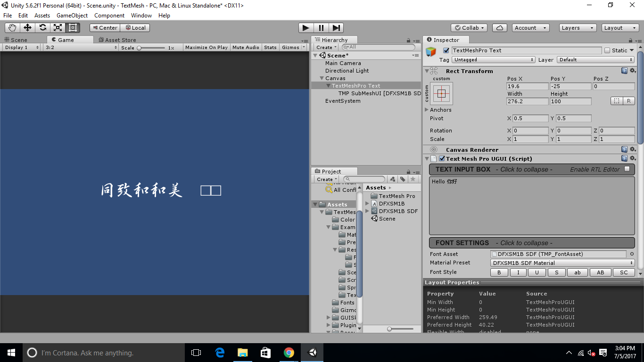
Task: Open the Layout dropdown
Action: click(x=620, y=28)
